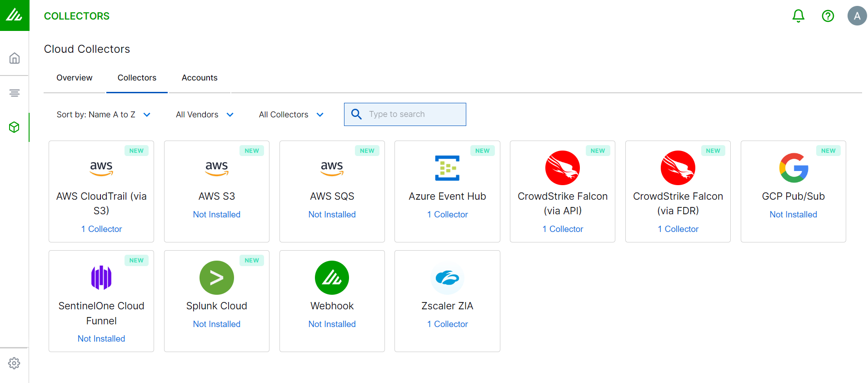Click Not Installed under SentinelOne Cloud Funnel
Image resolution: width=868 pixels, height=383 pixels.
pos(101,338)
